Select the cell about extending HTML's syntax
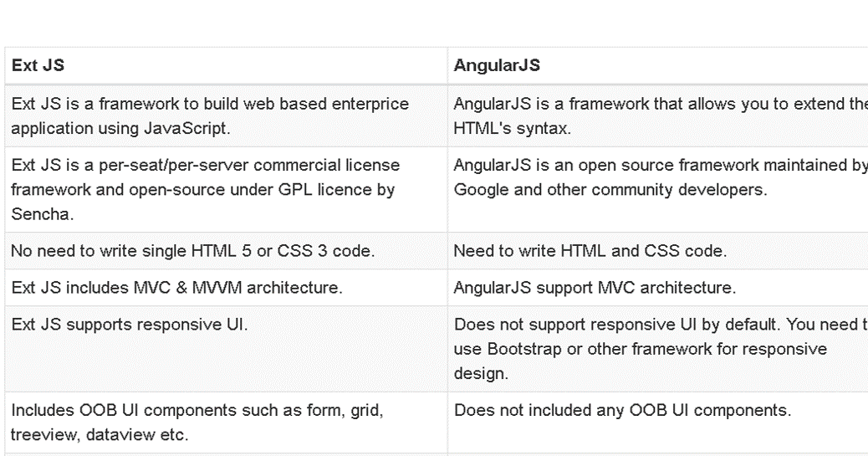Screen dimensions: 868x456 (x=657, y=115)
